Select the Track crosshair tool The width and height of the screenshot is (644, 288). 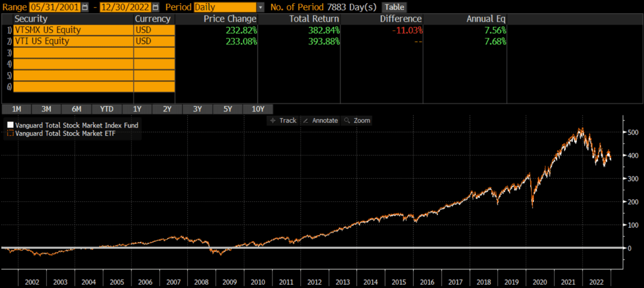pos(283,120)
